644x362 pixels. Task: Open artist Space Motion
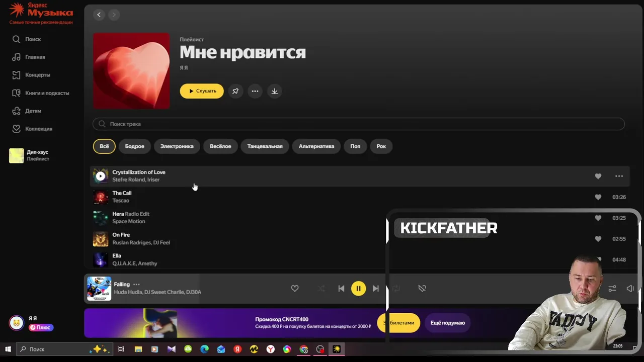[129, 221]
